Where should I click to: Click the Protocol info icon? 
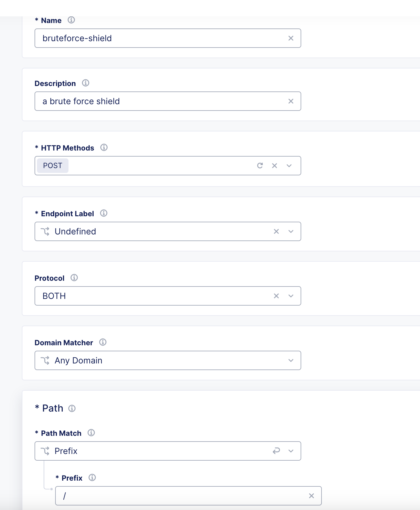[x=74, y=278]
